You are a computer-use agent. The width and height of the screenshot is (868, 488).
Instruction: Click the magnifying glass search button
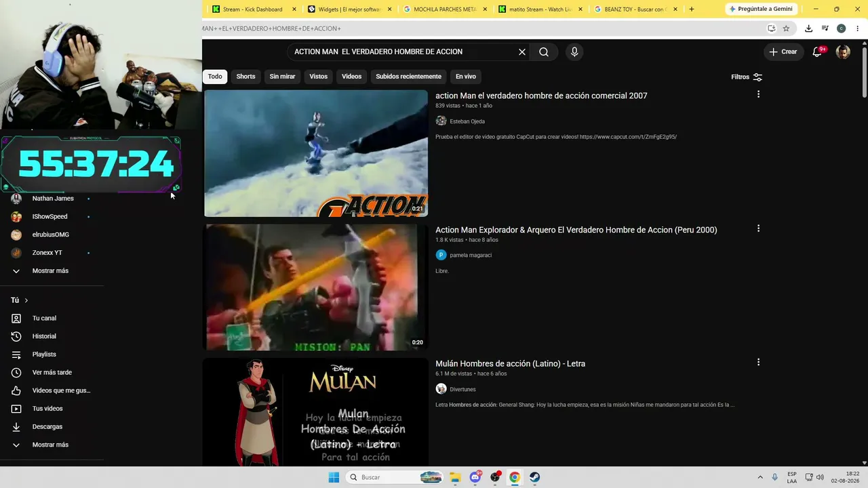pos(544,52)
